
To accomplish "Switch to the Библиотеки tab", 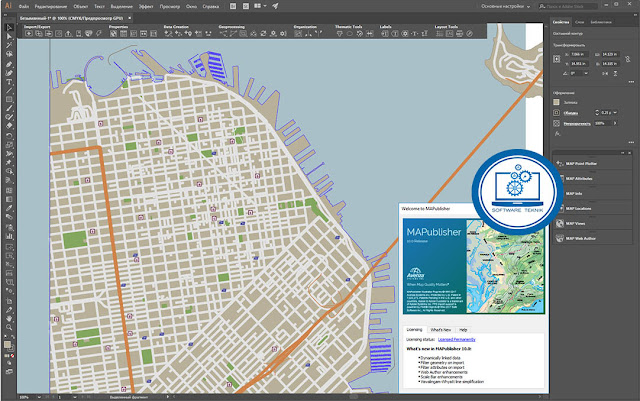I will coord(601,22).
